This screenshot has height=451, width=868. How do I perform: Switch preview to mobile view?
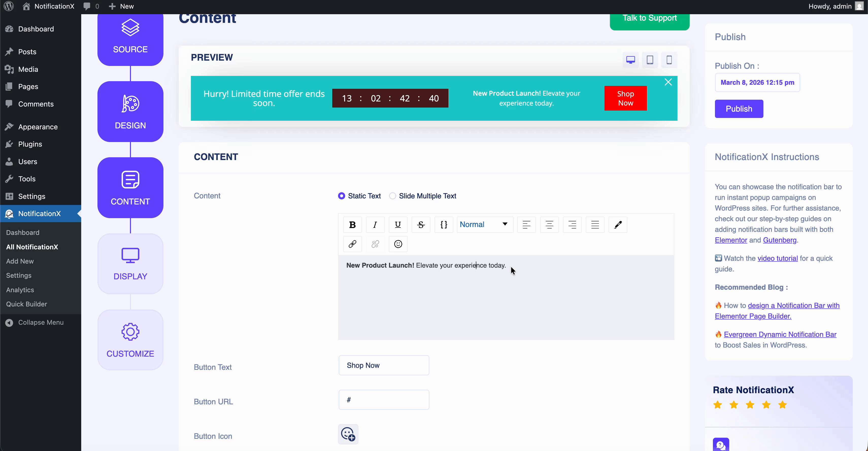click(x=669, y=60)
